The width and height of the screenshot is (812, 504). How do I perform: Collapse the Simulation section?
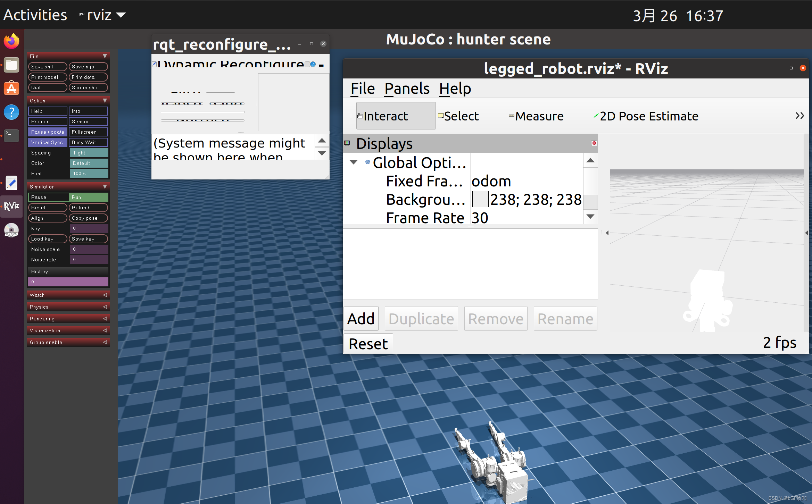tap(68, 187)
